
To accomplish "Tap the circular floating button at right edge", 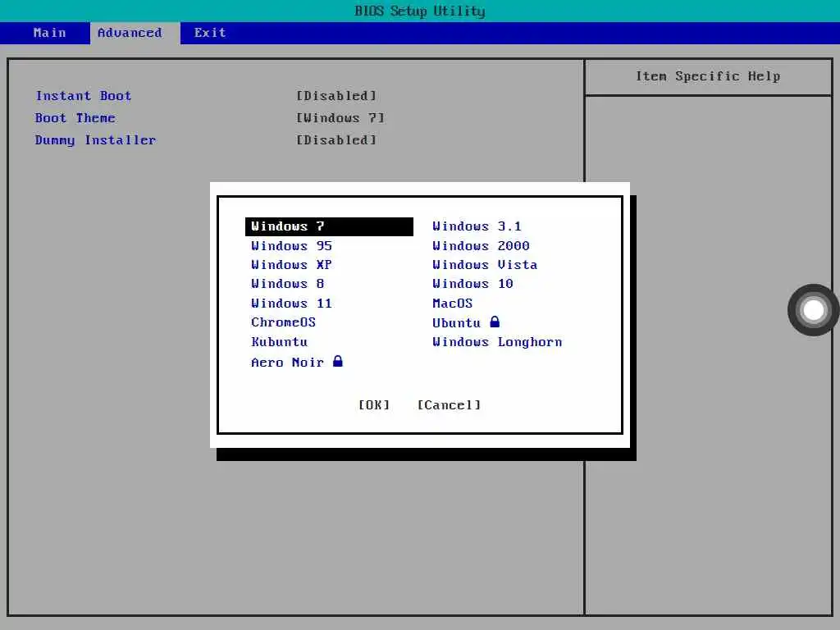I will [813, 310].
